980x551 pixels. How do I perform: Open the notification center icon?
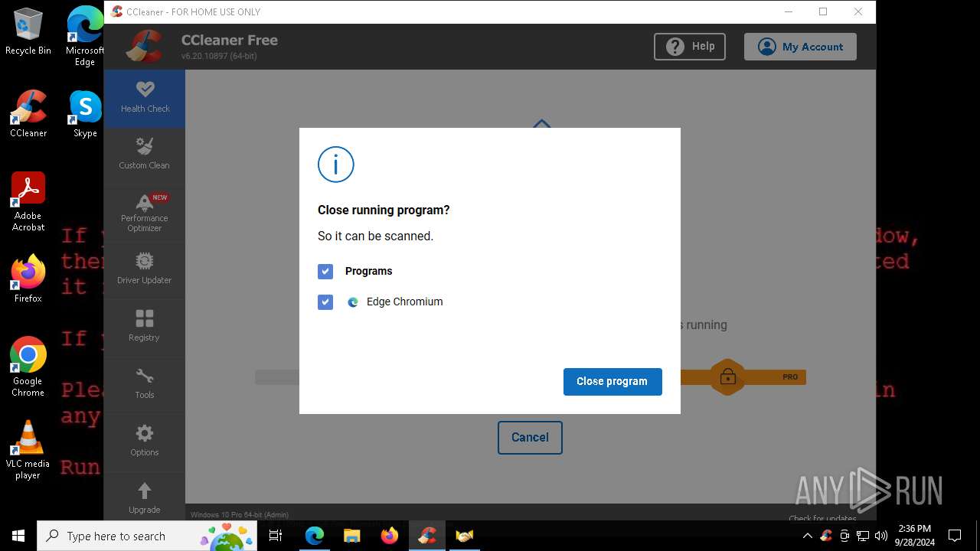point(955,536)
